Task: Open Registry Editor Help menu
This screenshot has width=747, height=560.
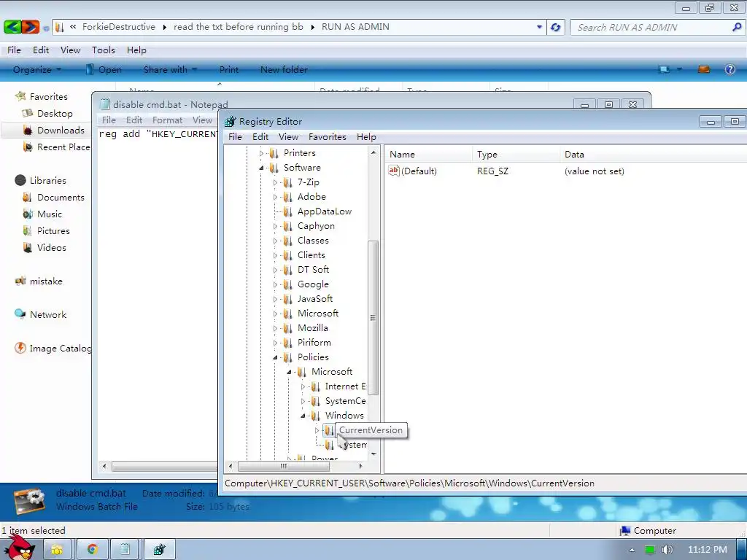Action: tap(366, 136)
